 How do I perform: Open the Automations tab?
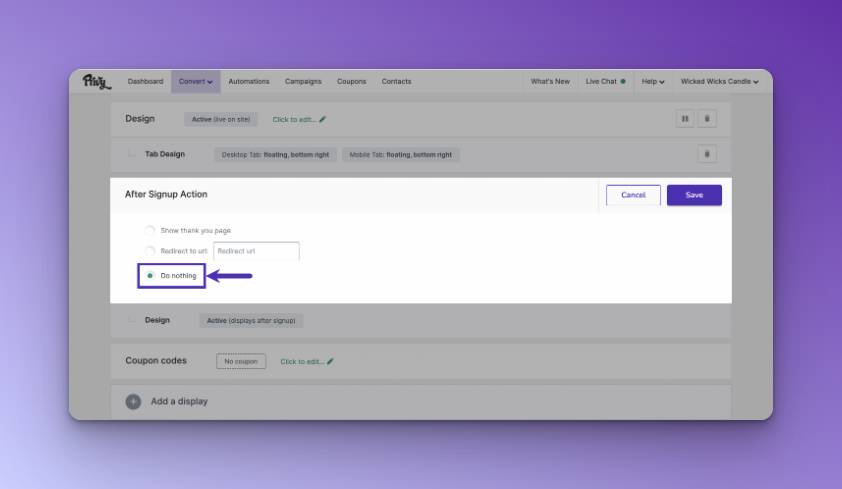[249, 82]
